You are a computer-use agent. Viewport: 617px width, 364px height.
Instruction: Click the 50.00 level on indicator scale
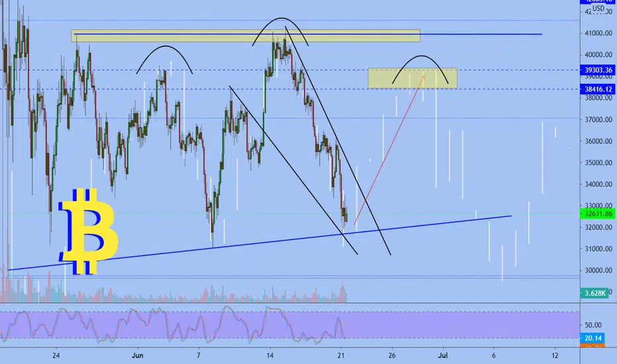point(593,325)
